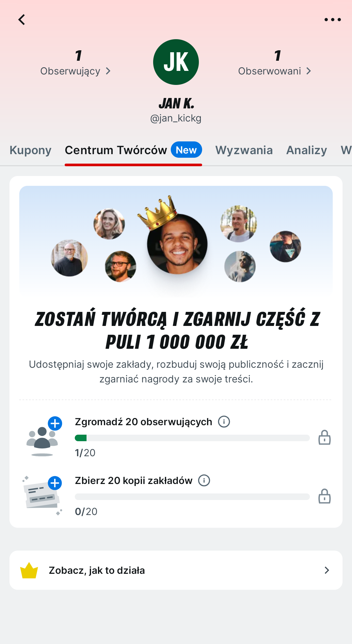This screenshot has width=352, height=644.
Task: Tap the JK profile avatar
Action: point(176,62)
